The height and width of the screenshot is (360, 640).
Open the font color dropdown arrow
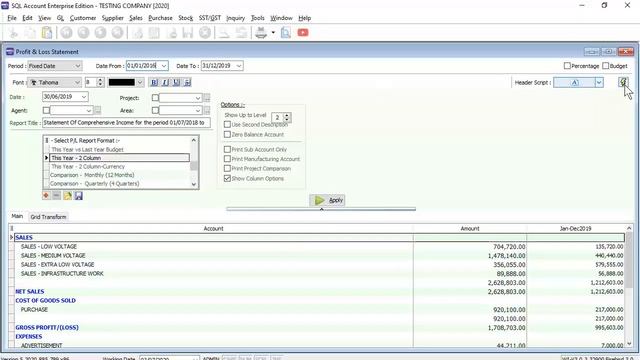point(140,82)
